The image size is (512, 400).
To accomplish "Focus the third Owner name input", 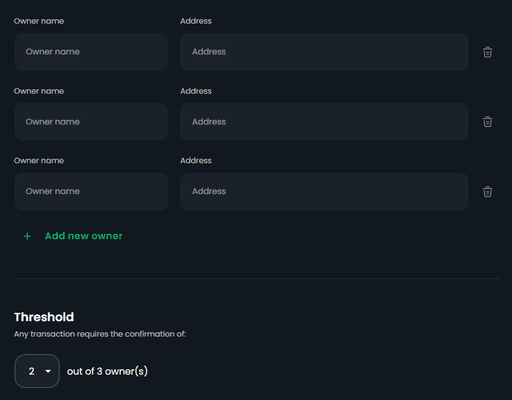I will (x=91, y=191).
